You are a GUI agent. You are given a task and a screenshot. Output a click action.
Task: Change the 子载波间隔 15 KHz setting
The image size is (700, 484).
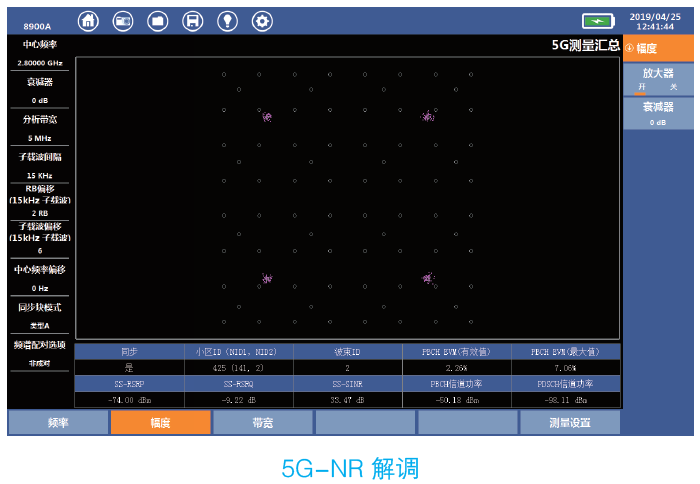[40, 165]
